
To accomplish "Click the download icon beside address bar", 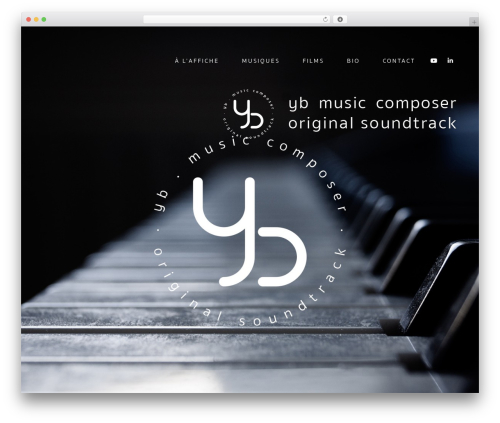I will 340,19.
